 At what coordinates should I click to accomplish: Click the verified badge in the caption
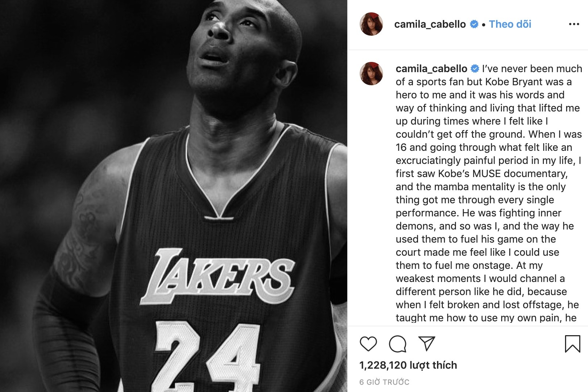[x=475, y=68]
